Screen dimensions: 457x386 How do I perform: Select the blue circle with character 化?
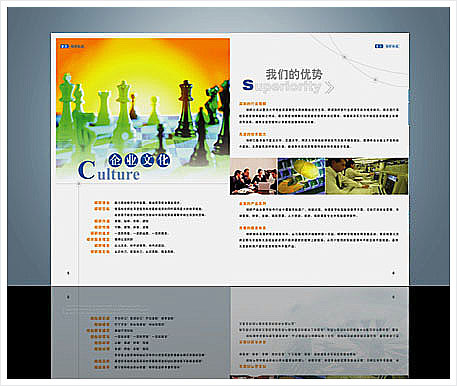(x=163, y=160)
